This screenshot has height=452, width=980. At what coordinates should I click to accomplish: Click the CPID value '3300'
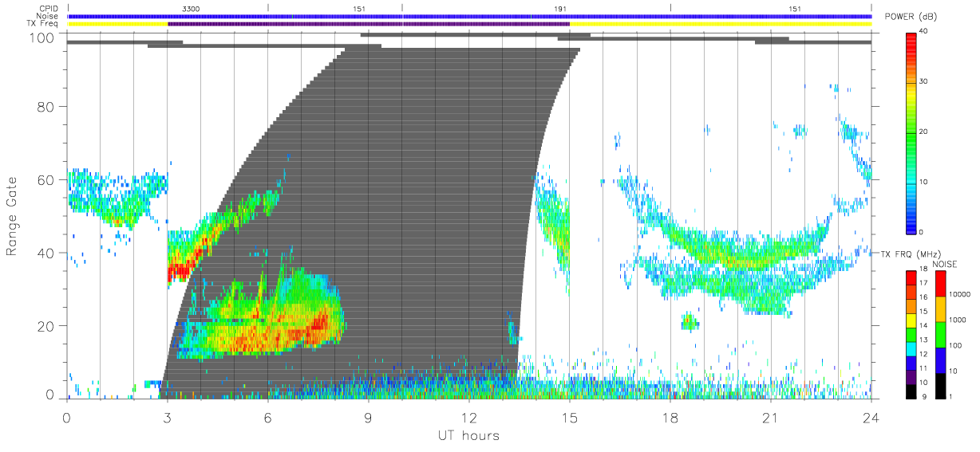pyautogui.click(x=192, y=8)
